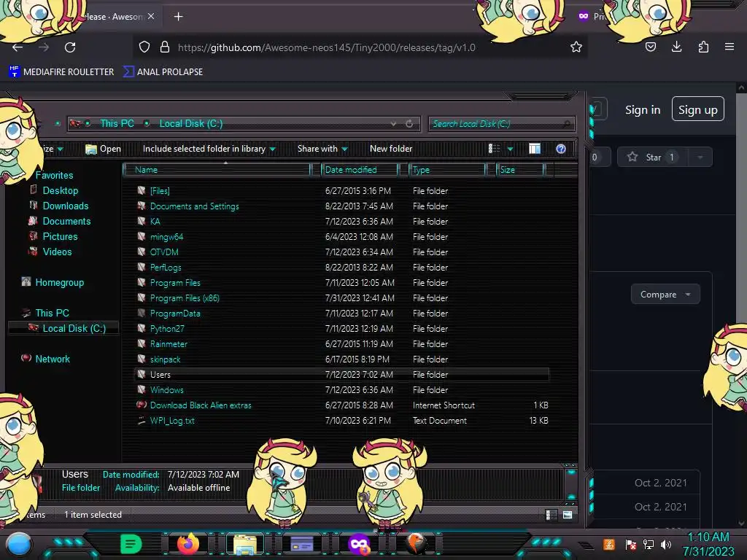Select Downloads in navigation pane
The height and width of the screenshot is (560, 747).
coord(65,206)
